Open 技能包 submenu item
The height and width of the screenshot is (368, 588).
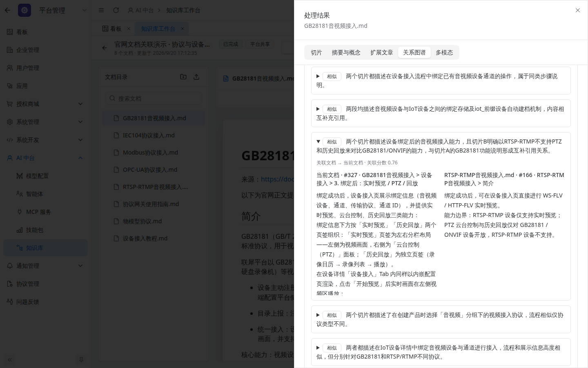(45, 230)
